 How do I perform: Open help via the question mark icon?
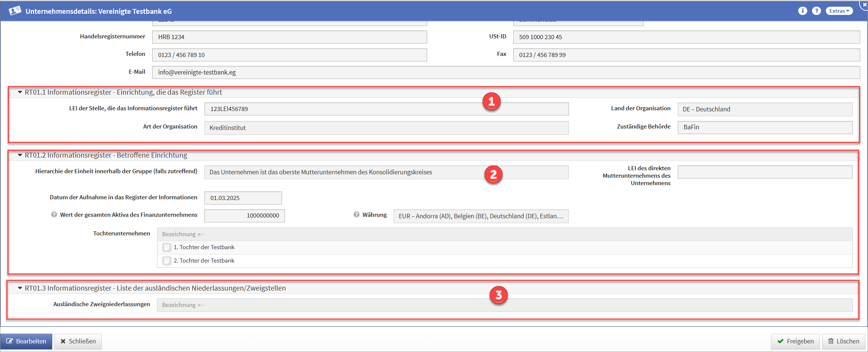point(817,11)
